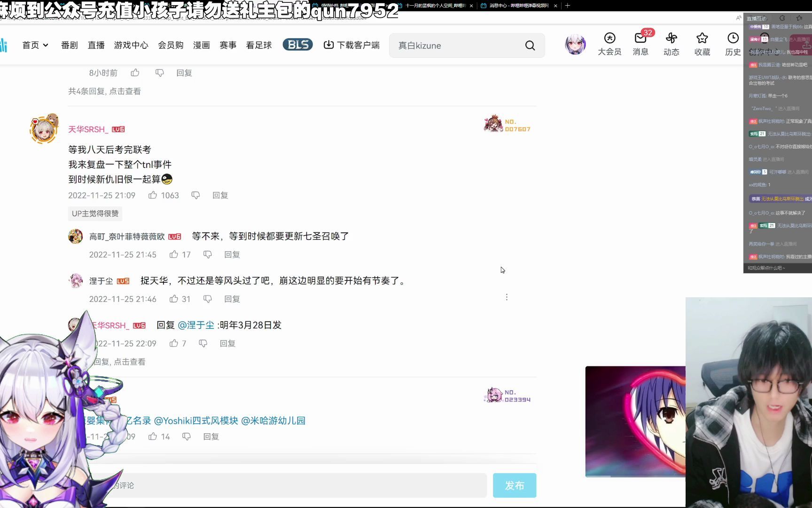Click @Yoshiki四式风模块 mention link
This screenshot has height=508, width=812.
[x=196, y=421]
